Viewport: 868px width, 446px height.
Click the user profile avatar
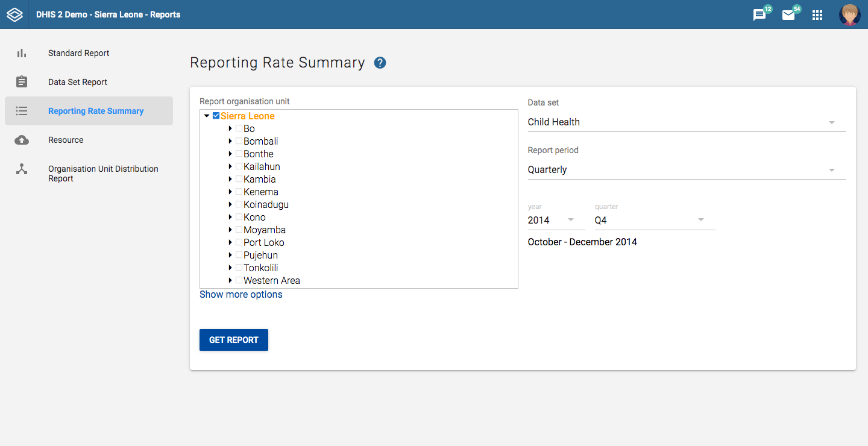pyautogui.click(x=849, y=15)
